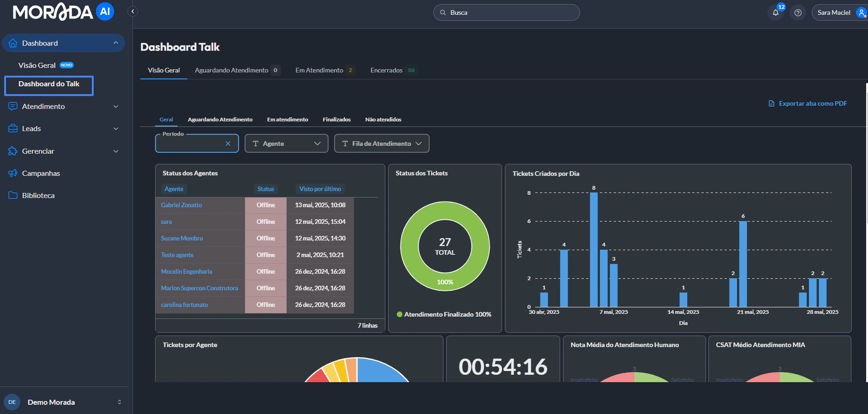Switch to the Em Atendimento tab
Image resolution: width=868 pixels, height=414 pixels.
click(x=325, y=70)
